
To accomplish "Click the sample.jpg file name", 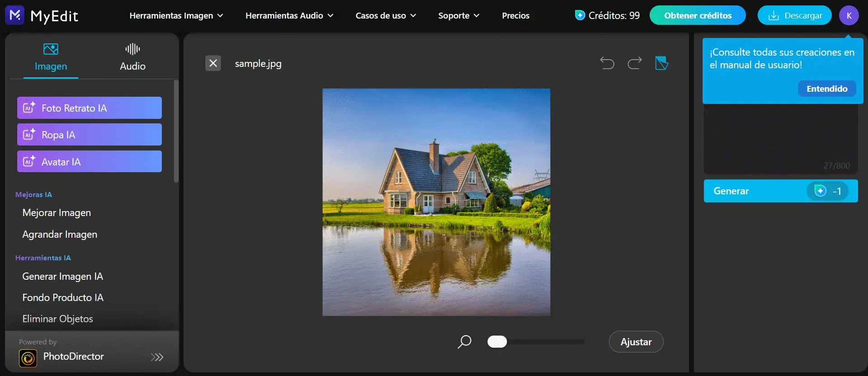I will point(258,64).
